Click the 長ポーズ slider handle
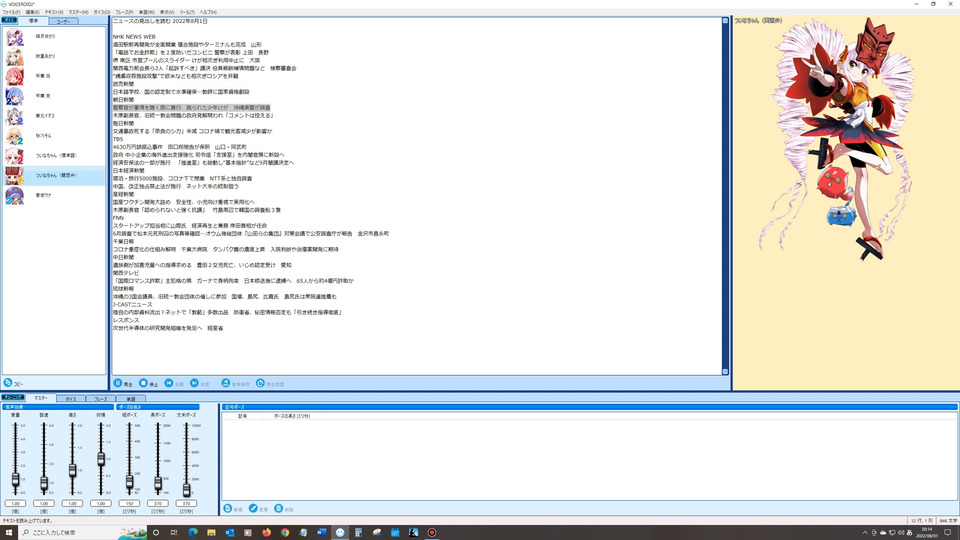The height and width of the screenshot is (540, 960). point(158,484)
